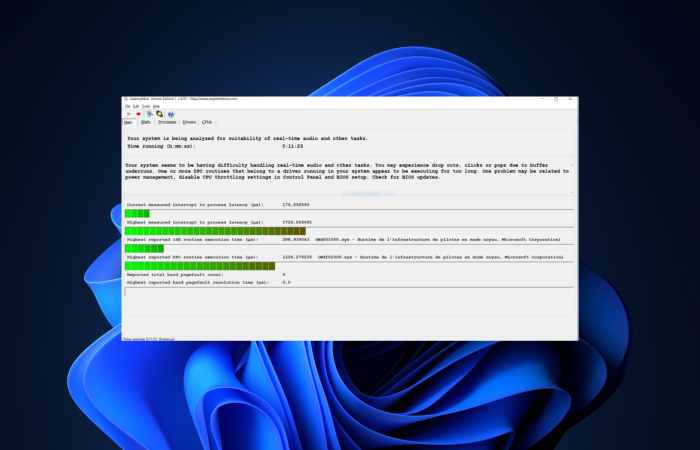Switch to the Drivers tab
Screen dimensions: 700x450
189,122
